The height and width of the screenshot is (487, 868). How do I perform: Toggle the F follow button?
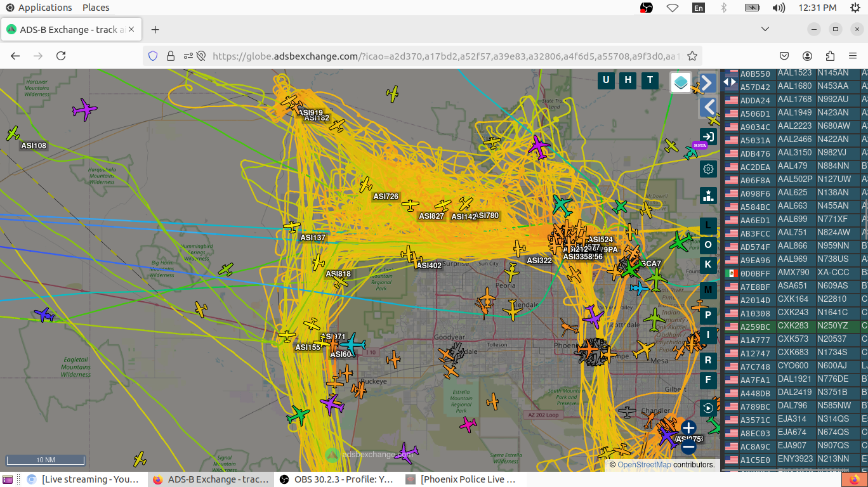pyautogui.click(x=709, y=380)
